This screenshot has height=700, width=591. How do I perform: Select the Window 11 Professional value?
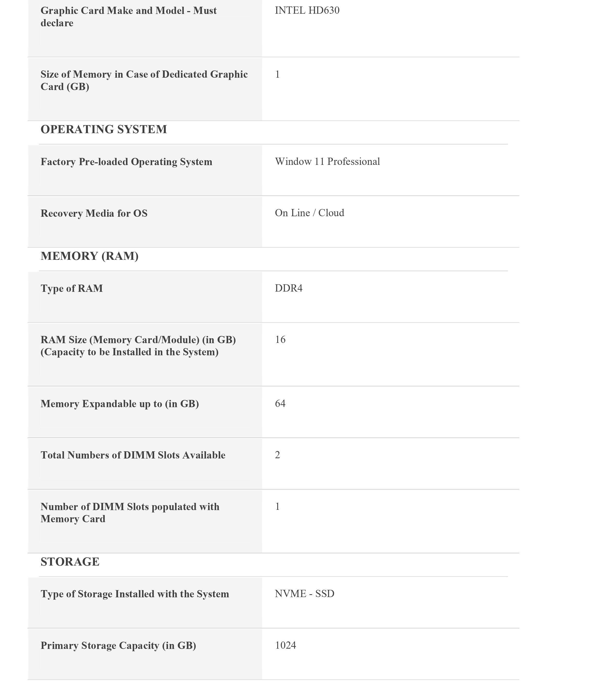point(327,161)
